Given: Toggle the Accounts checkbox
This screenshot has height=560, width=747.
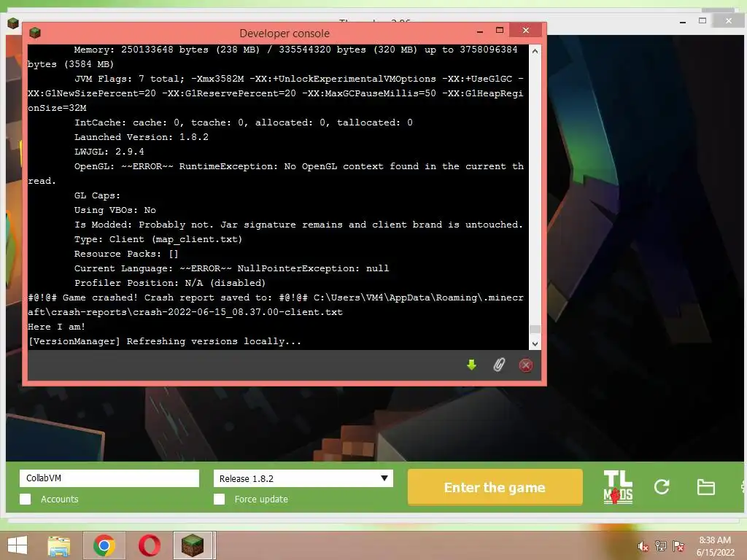Looking at the screenshot, I should tap(26, 499).
